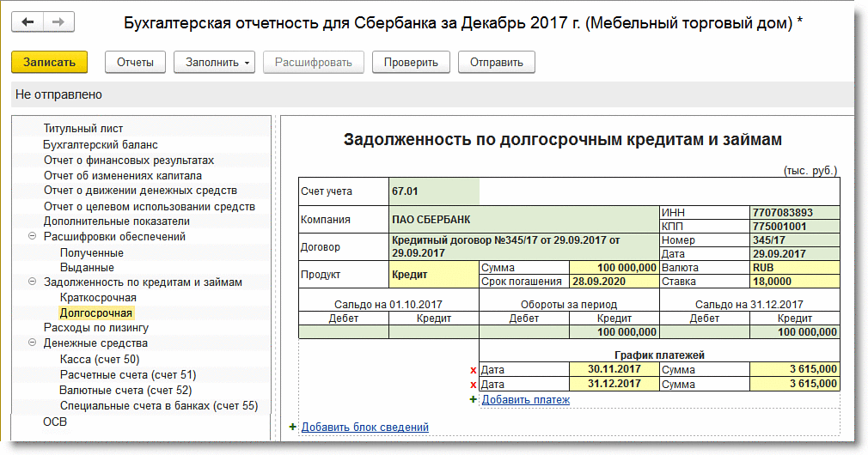
Task: Click the Отчеты button
Action: (x=135, y=62)
